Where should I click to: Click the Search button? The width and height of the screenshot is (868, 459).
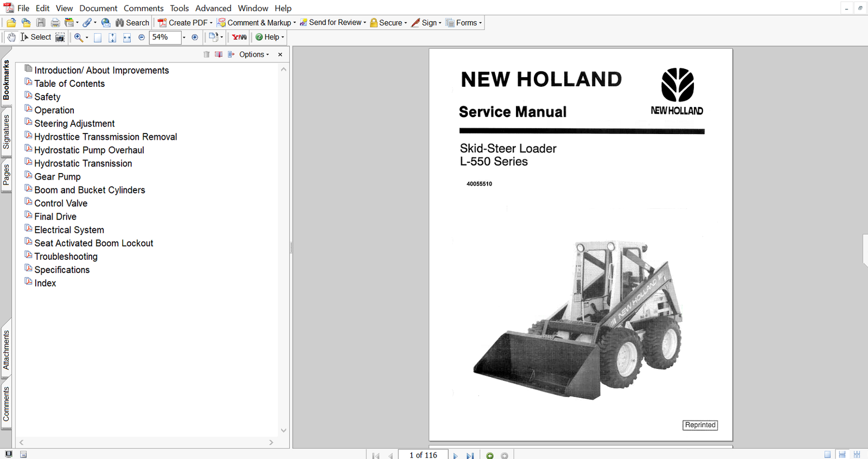132,23
